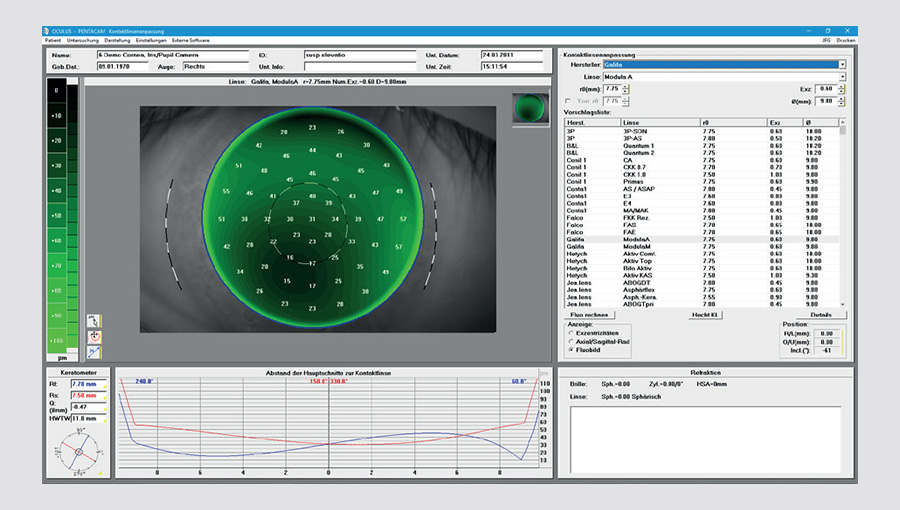Click the Geb.Dat. field showing 09.01.1970
Image resolution: width=900 pixels, height=510 pixels.
tap(122, 67)
